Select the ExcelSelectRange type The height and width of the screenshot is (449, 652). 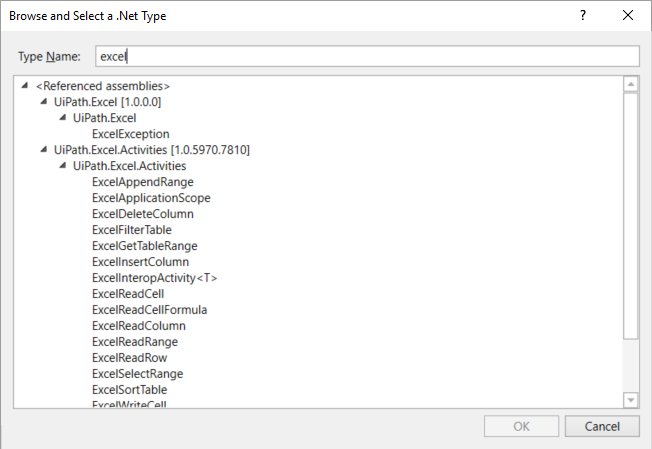point(138,374)
